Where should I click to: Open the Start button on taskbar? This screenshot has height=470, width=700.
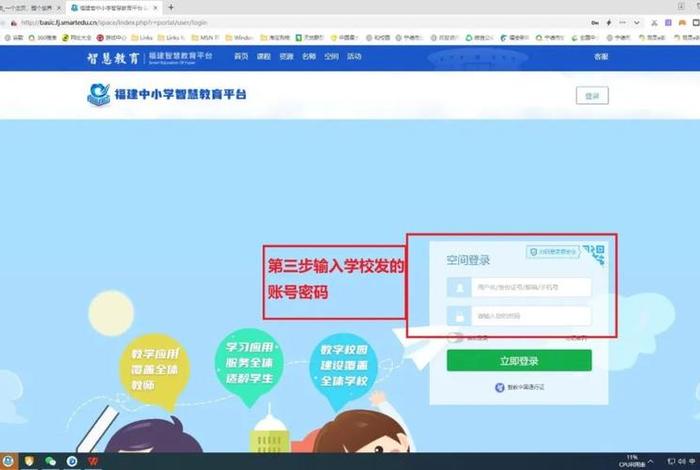(x=8, y=461)
